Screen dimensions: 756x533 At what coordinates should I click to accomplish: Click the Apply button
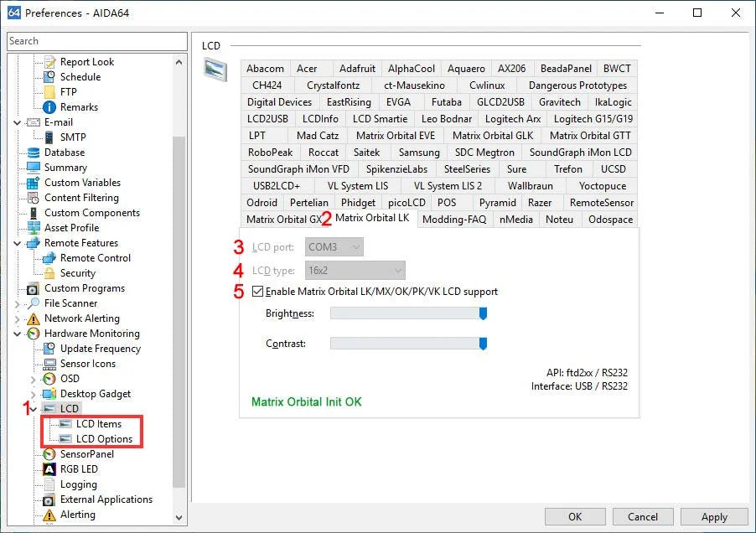[714, 516]
